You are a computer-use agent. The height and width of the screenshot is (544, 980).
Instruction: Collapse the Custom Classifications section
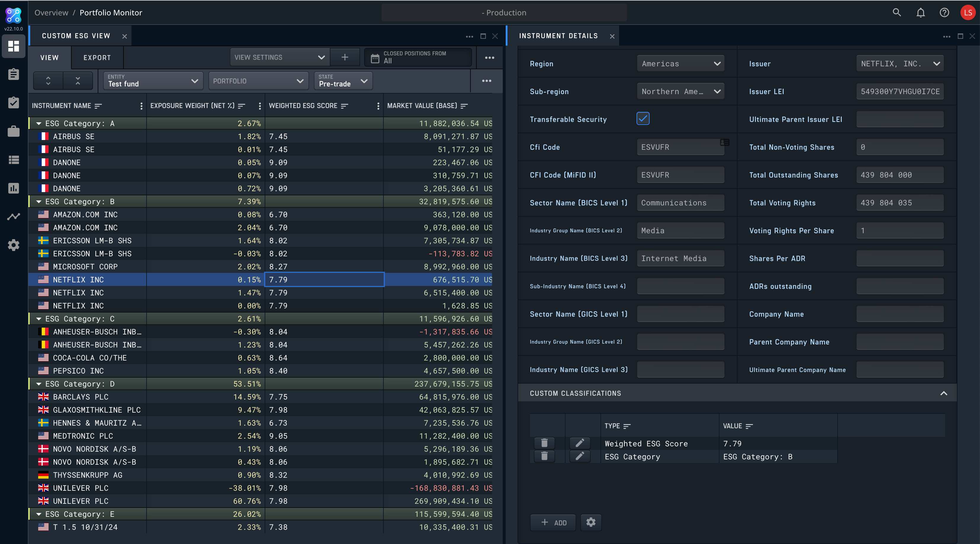coord(944,393)
